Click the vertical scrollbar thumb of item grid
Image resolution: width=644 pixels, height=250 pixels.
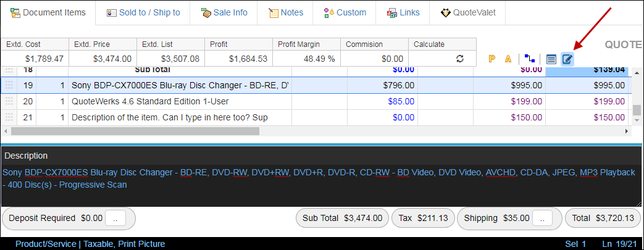pos(636,110)
